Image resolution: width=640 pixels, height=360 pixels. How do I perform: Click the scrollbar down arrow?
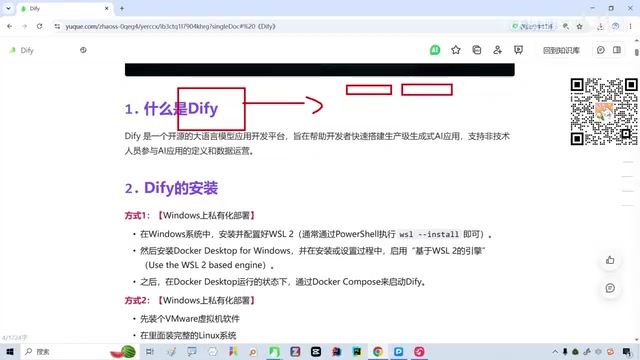tap(637, 339)
